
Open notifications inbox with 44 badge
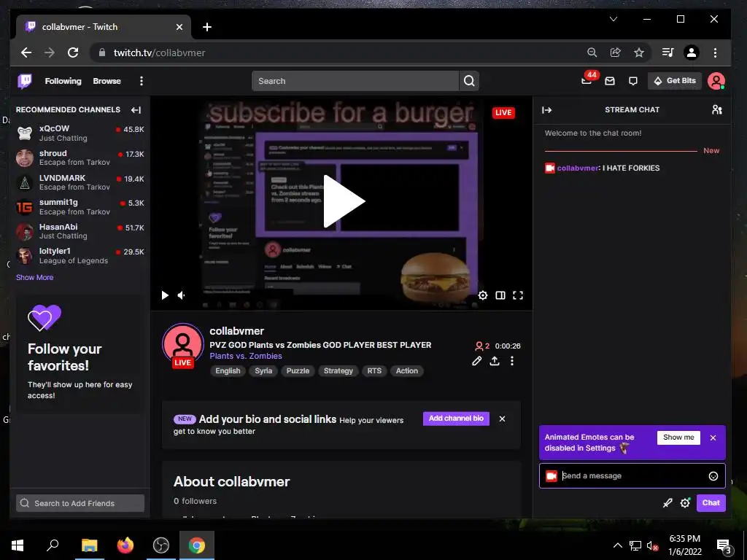point(587,80)
